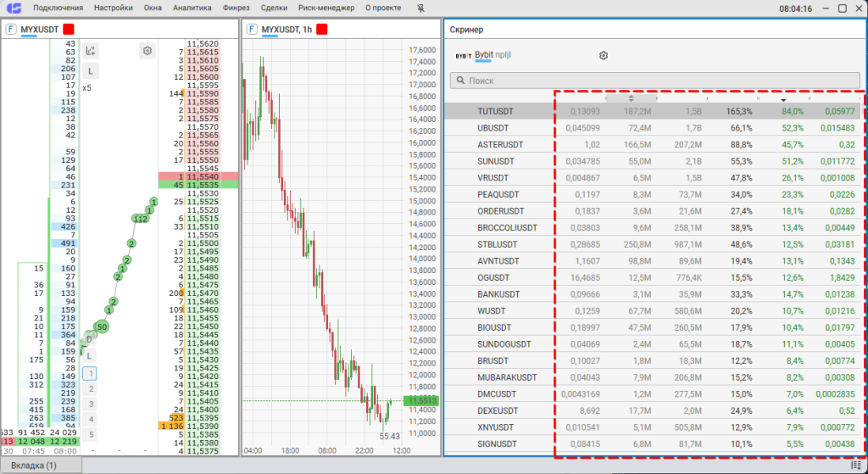This screenshot has width=868, height=474.
Task: Open the order book settings gear
Action: tap(147, 51)
